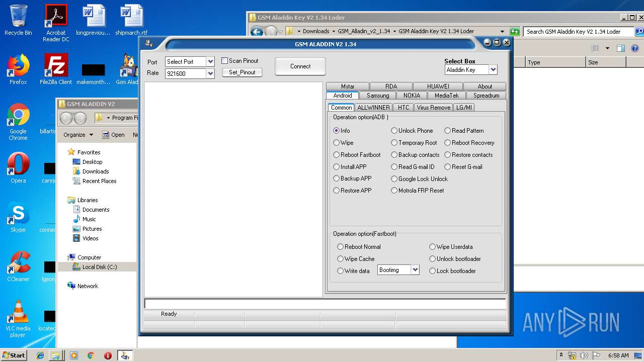Launch Firefox from the desktop
The width and height of the screenshot is (644, 362).
point(18,69)
